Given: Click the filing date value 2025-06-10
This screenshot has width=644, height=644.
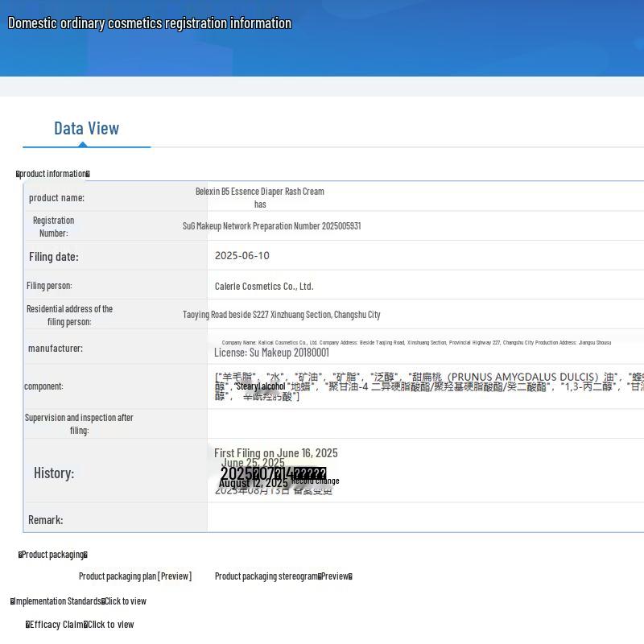Looking at the screenshot, I should pyautogui.click(x=242, y=256).
